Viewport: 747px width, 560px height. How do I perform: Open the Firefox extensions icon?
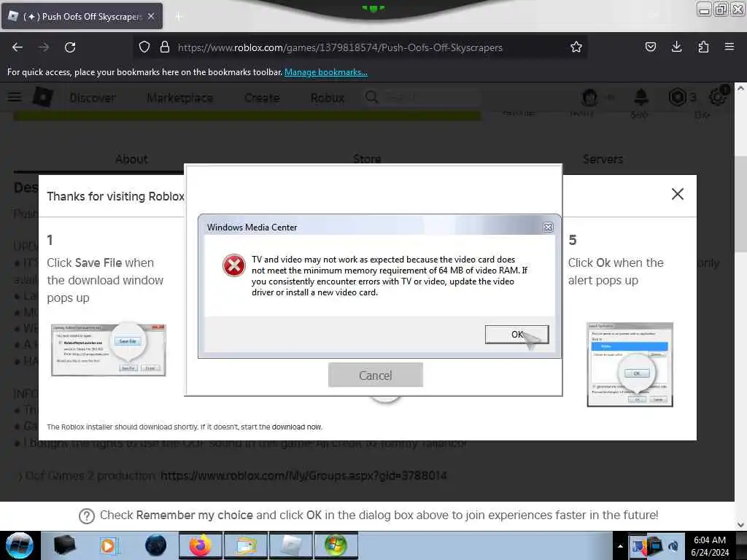(x=703, y=47)
